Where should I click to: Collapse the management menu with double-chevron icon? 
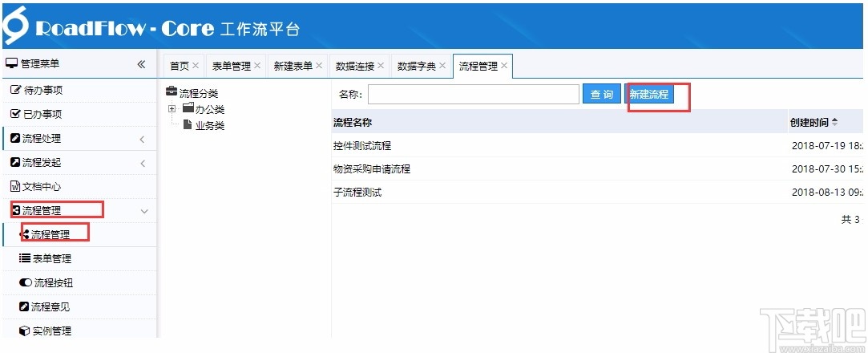[x=141, y=64]
